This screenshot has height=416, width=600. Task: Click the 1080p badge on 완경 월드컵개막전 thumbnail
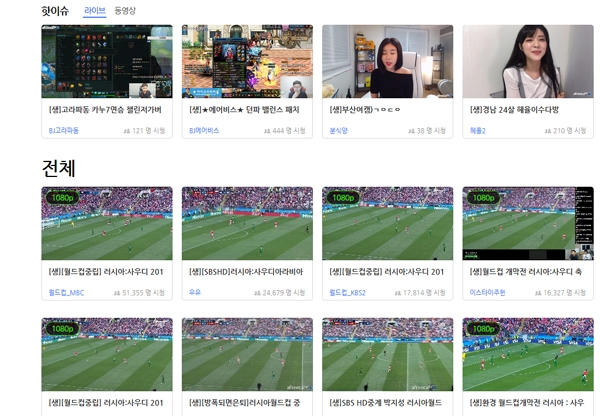coord(484,329)
